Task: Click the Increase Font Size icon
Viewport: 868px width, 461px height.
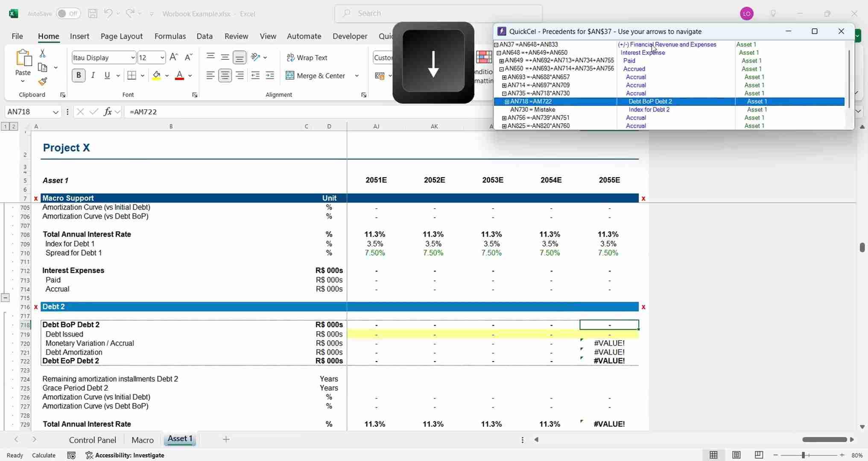Action: (x=173, y=57)
